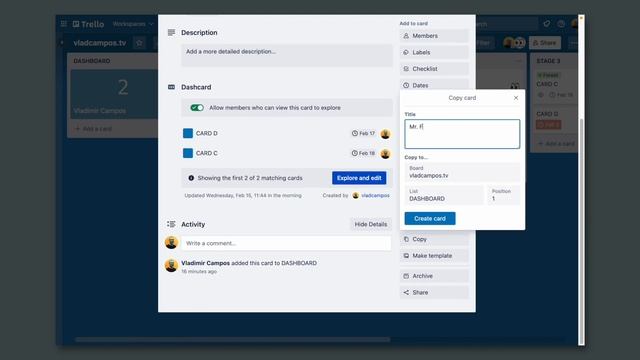Click the Trello logo in header
The image size is (640, 360).
(x=88, y=24)
